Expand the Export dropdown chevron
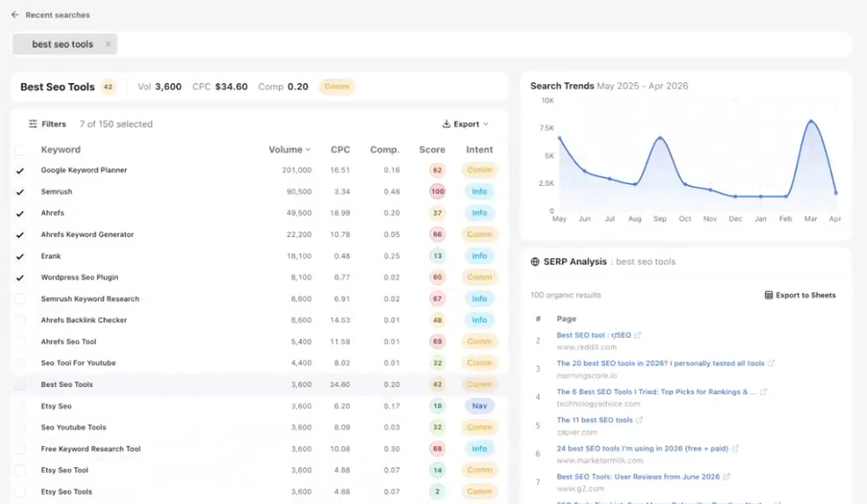This screenshot has width=867, height=504. click(x=486, y=124)
